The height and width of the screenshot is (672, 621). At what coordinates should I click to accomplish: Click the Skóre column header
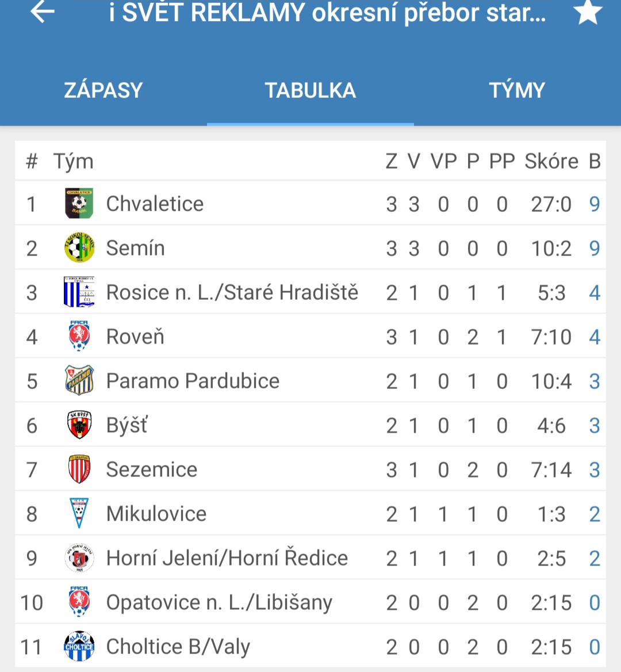tap(551, 162)
